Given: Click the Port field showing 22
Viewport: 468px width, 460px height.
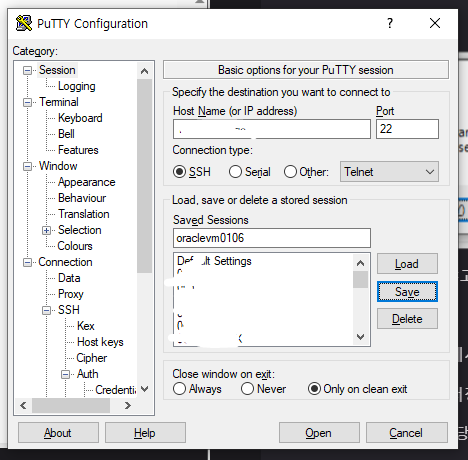Looking at the screenshot, I should [407, 129].
